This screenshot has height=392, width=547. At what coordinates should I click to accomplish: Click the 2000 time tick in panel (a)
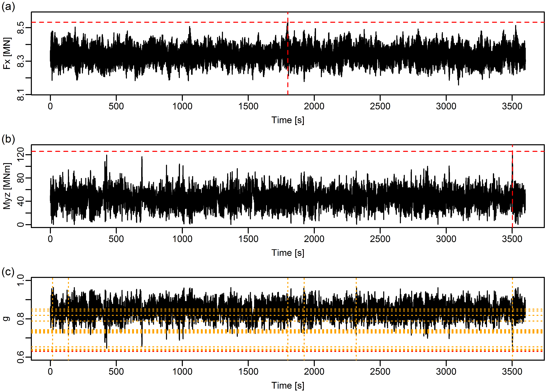coord(314,106)
